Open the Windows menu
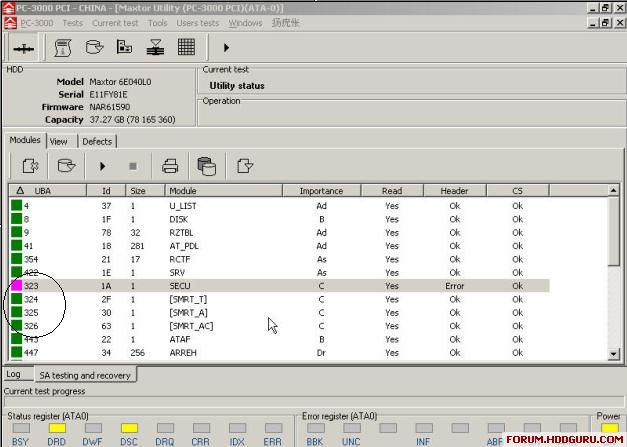Viewport: 627px width, 447px height. (x=245, y=23)
